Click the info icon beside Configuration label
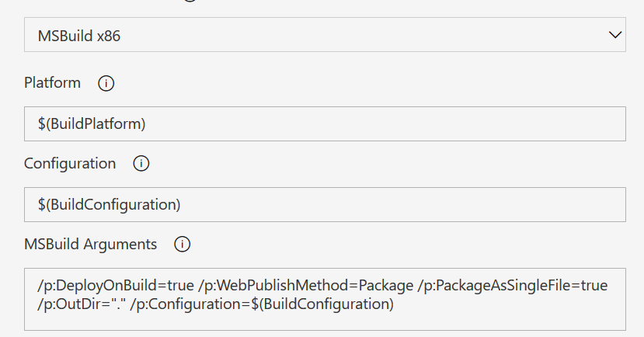 click(x=141, y=164)
